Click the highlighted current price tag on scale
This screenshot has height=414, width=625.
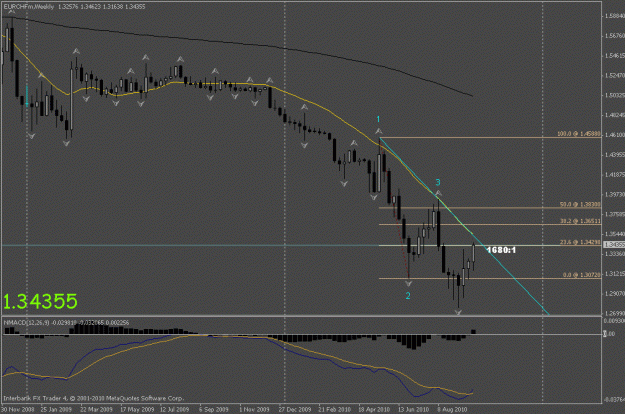(613, 245)
